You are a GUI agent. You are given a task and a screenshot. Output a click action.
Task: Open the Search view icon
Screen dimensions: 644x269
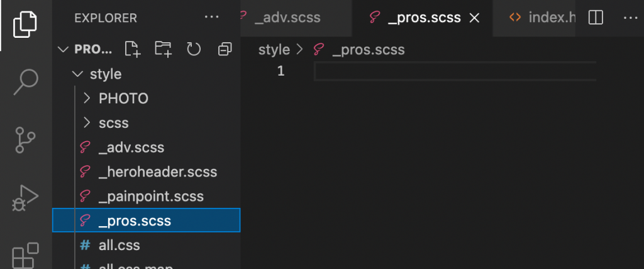point(26,81)
